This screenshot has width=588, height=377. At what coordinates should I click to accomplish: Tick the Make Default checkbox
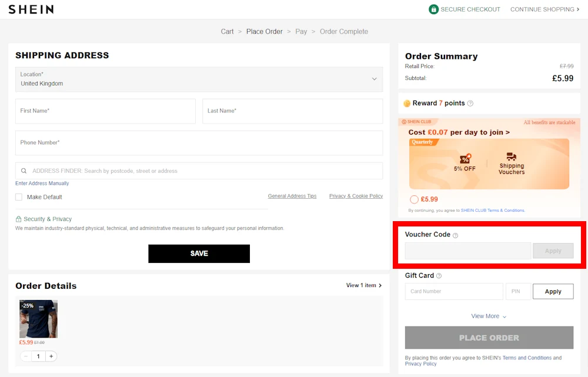[x=19, y=197]
